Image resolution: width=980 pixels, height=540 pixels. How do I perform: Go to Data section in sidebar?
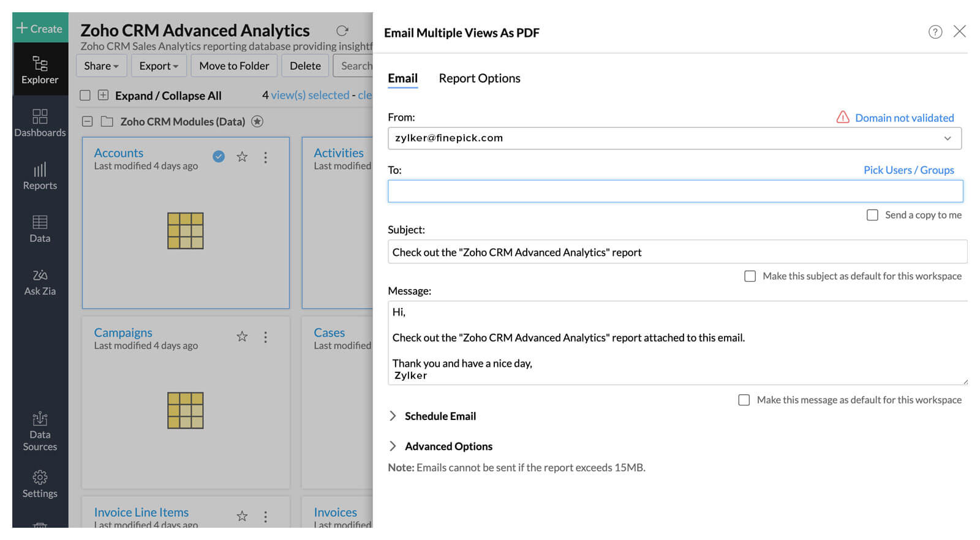click(x=40, y=228)
